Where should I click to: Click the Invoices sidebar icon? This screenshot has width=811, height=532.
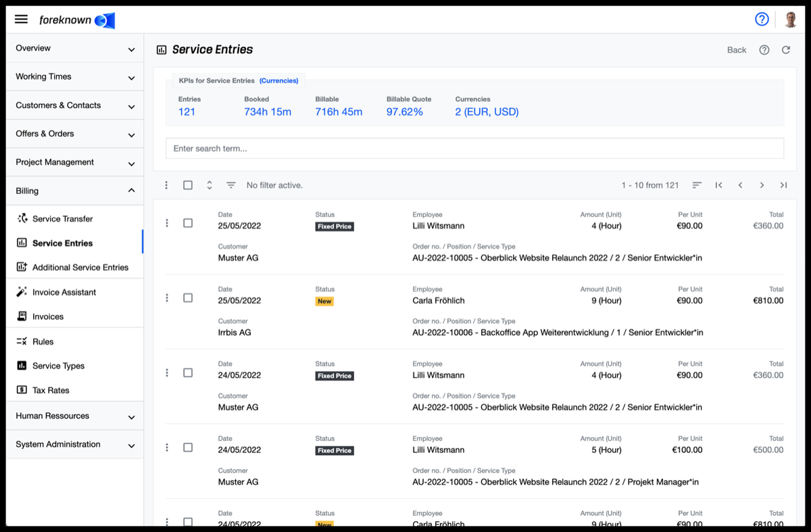[x=22, y=316]
